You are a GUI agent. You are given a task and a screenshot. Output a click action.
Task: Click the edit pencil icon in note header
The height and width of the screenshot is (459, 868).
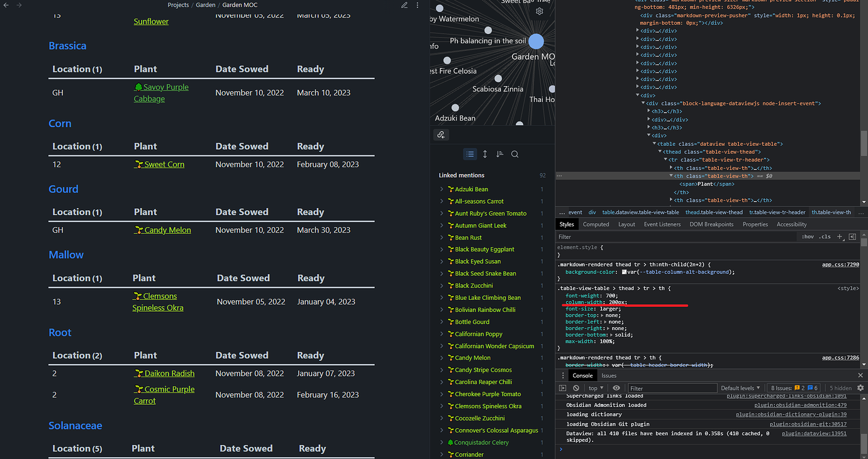click(x=404, y=5)
